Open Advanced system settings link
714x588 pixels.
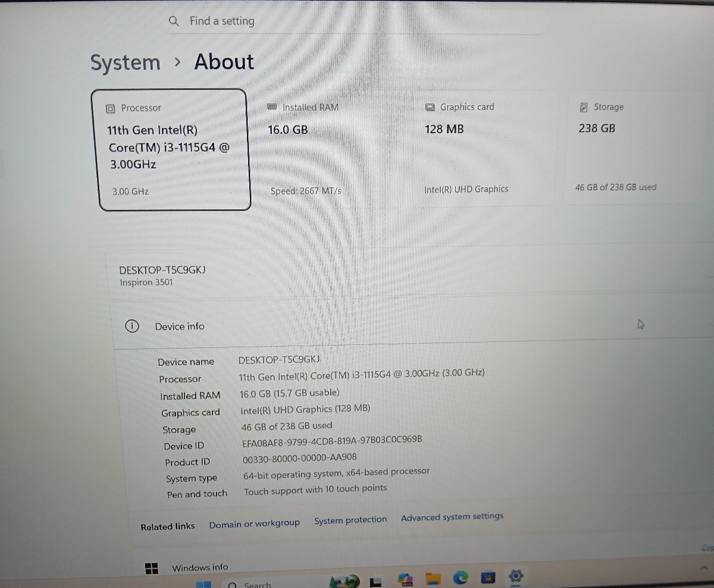coord(452,517)
